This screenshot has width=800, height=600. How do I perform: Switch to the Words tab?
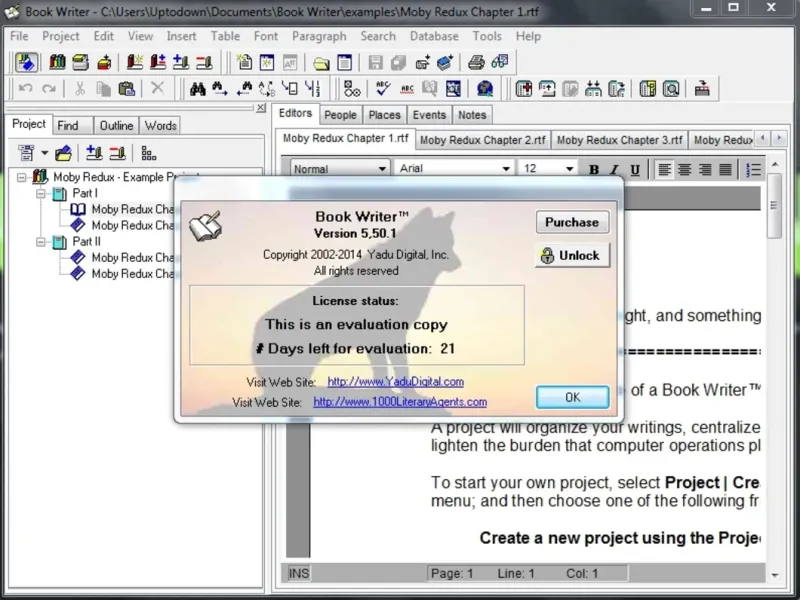pos(161,126)
